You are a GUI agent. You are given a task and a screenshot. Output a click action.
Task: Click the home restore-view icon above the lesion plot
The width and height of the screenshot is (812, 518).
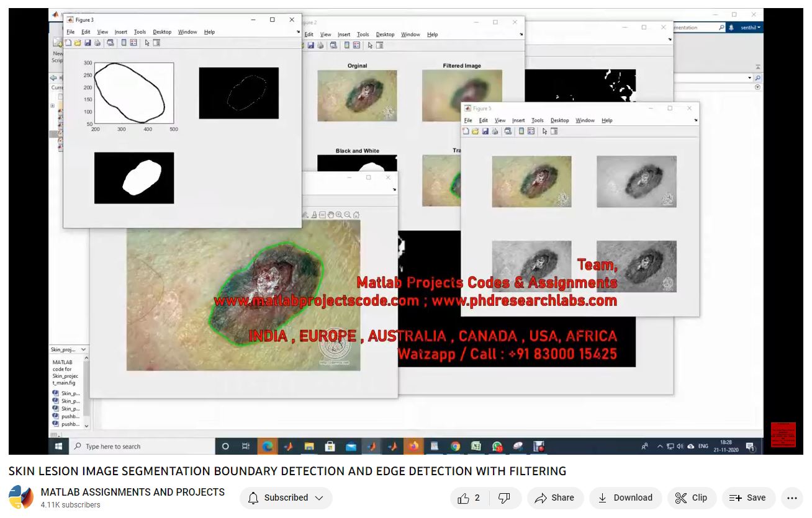pos(356,215)
